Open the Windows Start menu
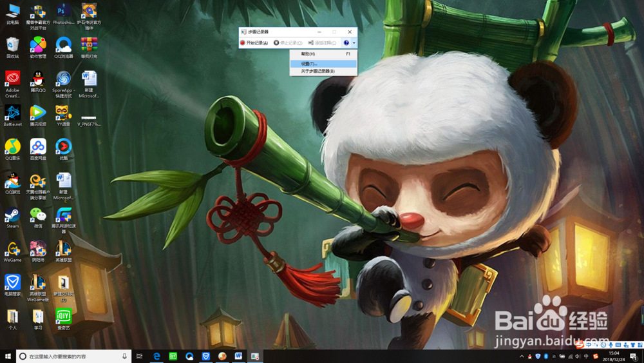Viewport: 644px width, 363px height. point(8,356)
